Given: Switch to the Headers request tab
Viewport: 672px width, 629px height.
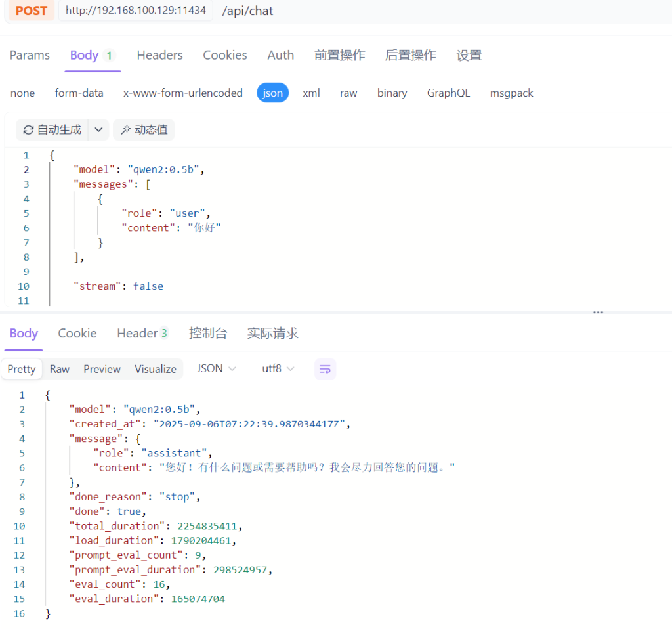Looking at the screenshot, I should click(159, 55).
